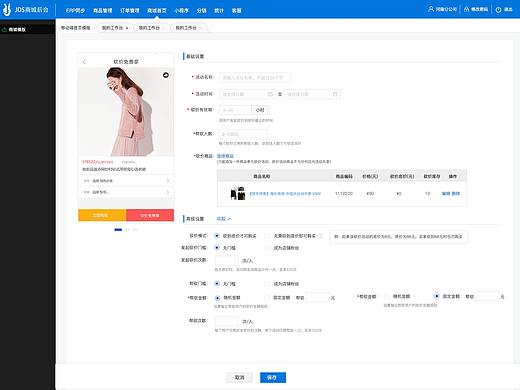Open the 小程序 menu
Image resolution: width=520 pixels, height=390 pixels.
click(x=181, y=11)
